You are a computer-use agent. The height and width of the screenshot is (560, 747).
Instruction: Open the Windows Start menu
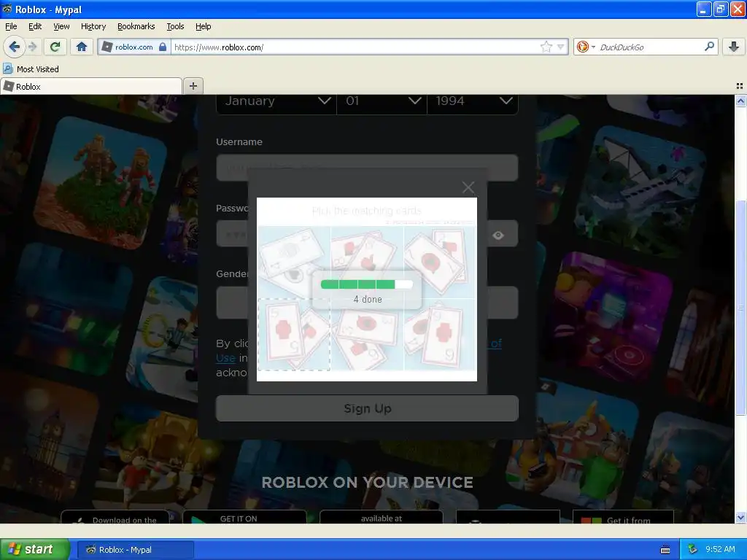(35, 549)
